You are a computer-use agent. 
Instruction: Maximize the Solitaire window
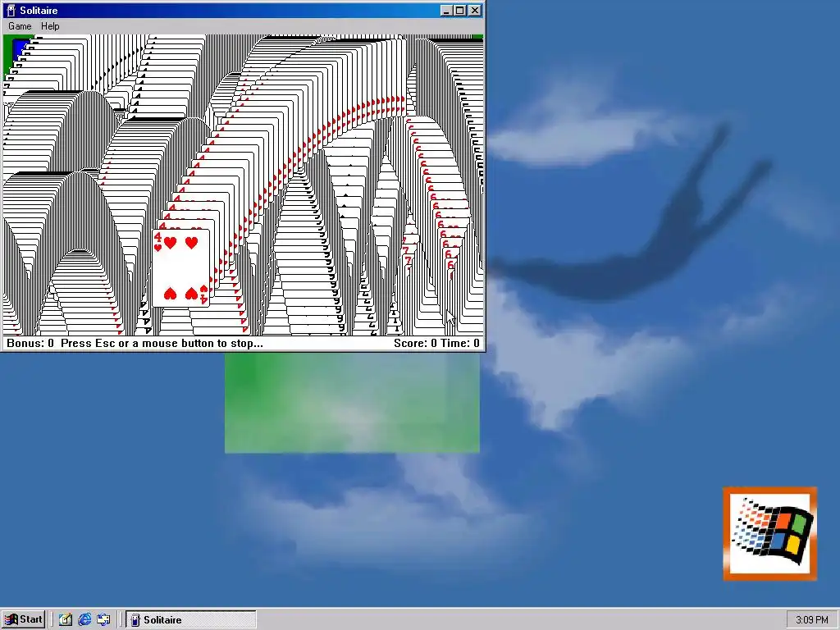tap(459, 10)
